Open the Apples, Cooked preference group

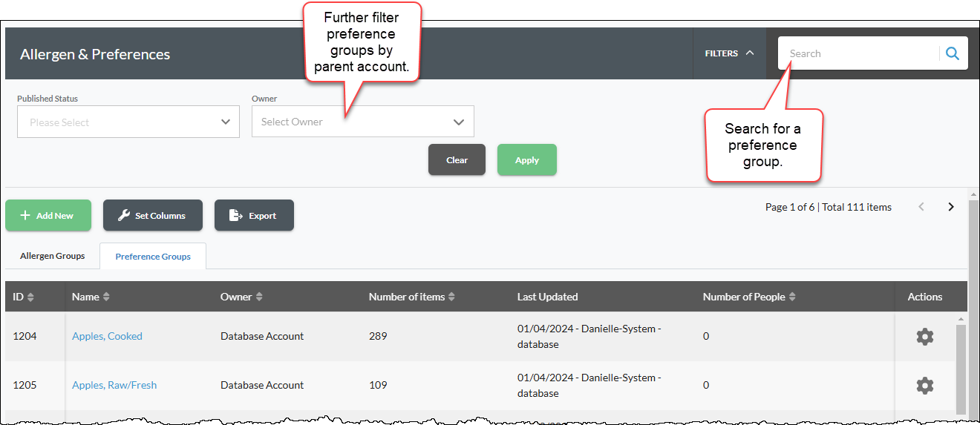[x=107, y=336]
